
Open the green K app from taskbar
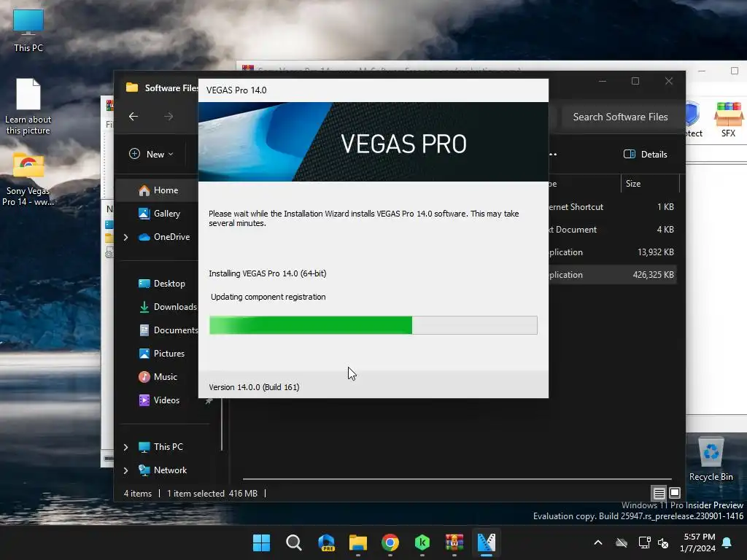[x=422, y=542]
